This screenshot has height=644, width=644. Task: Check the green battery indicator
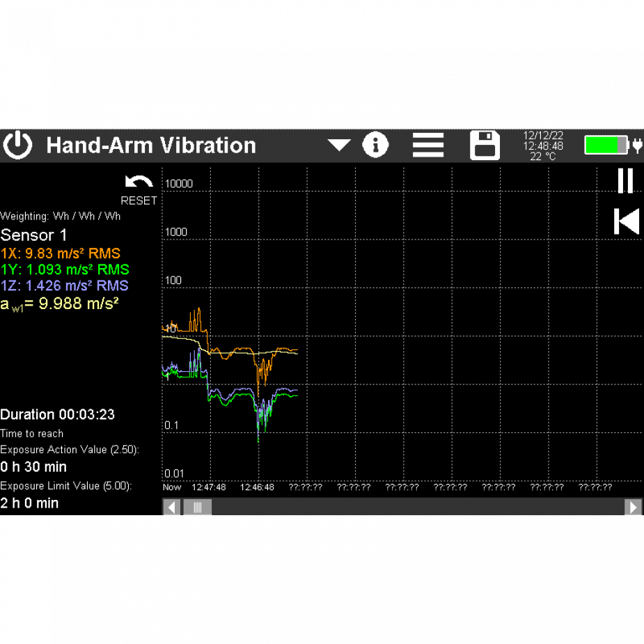(x=606, y=146)
